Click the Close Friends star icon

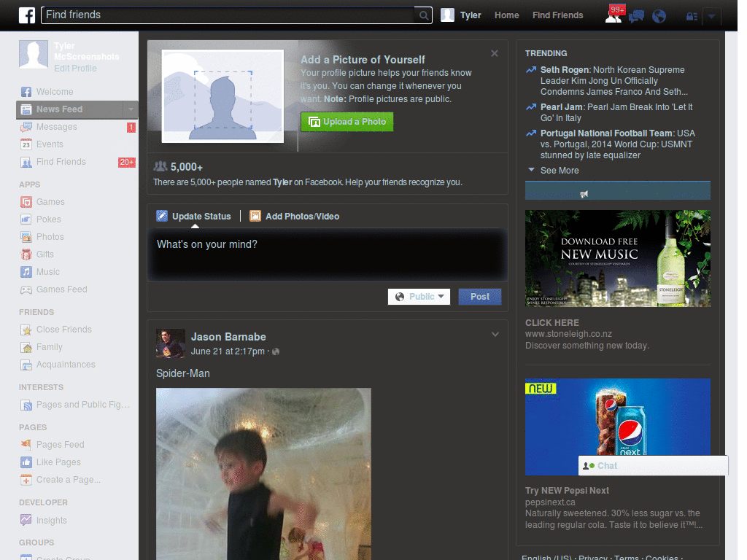pos(26,330)
